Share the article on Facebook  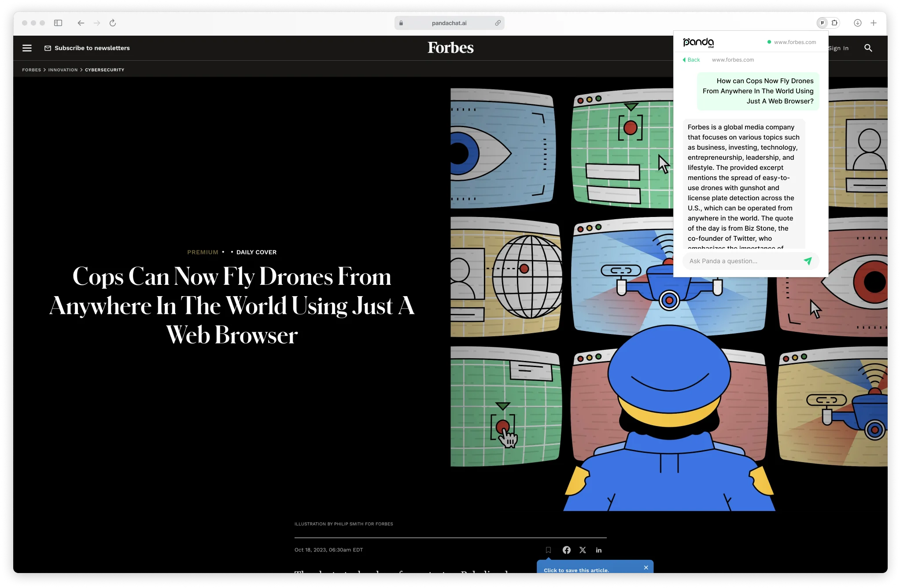point(567,550)
